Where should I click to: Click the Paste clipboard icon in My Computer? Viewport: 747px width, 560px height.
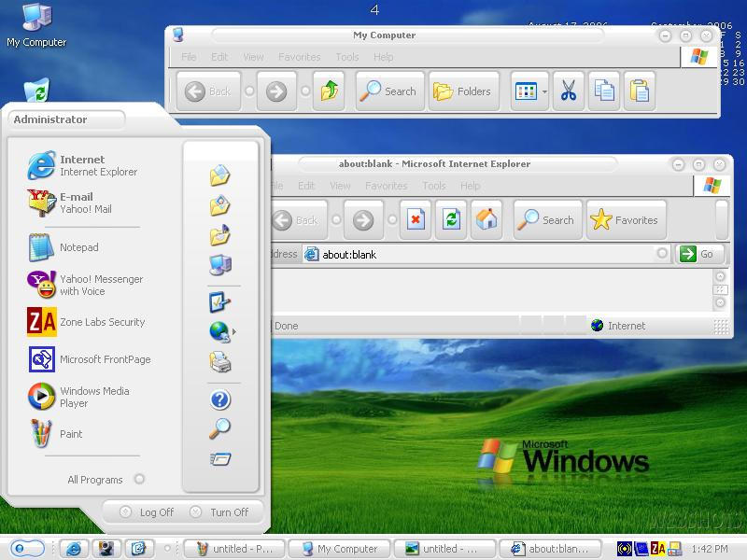click(639, 91)
